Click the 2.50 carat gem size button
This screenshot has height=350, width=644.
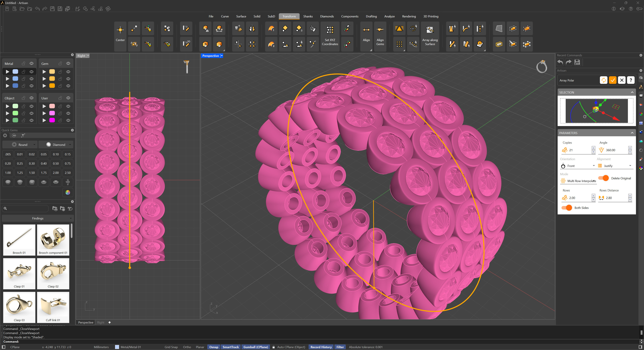point(68,173)
